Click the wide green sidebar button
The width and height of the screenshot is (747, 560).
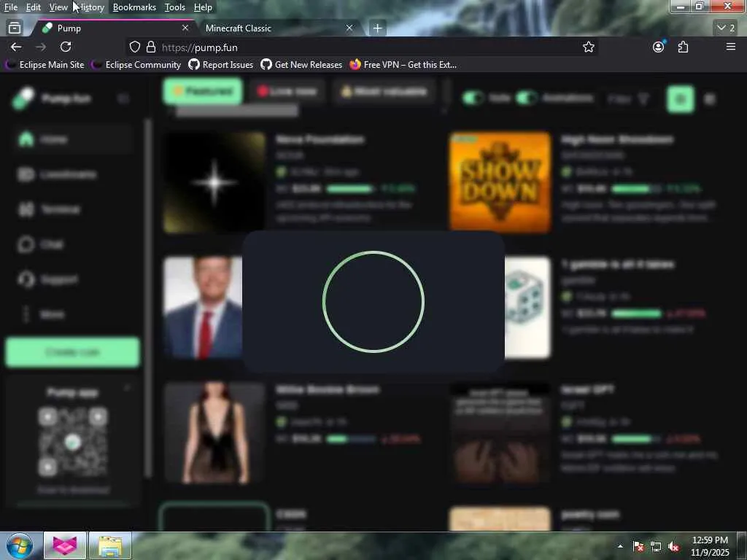[x=72, y=352]
